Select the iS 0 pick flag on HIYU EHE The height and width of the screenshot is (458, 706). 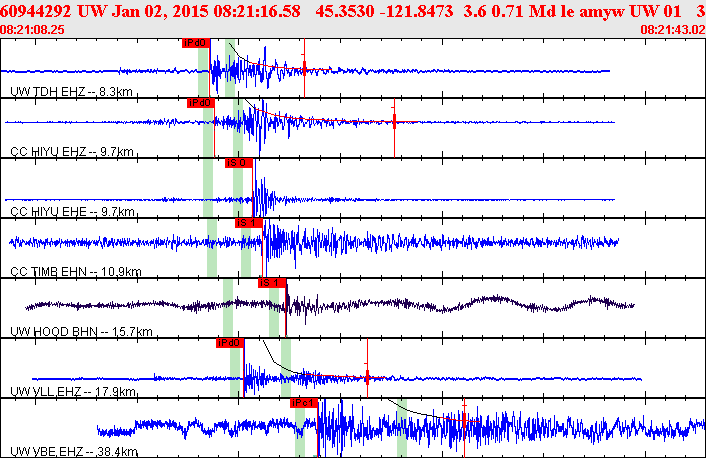click(x=239, y=163)
